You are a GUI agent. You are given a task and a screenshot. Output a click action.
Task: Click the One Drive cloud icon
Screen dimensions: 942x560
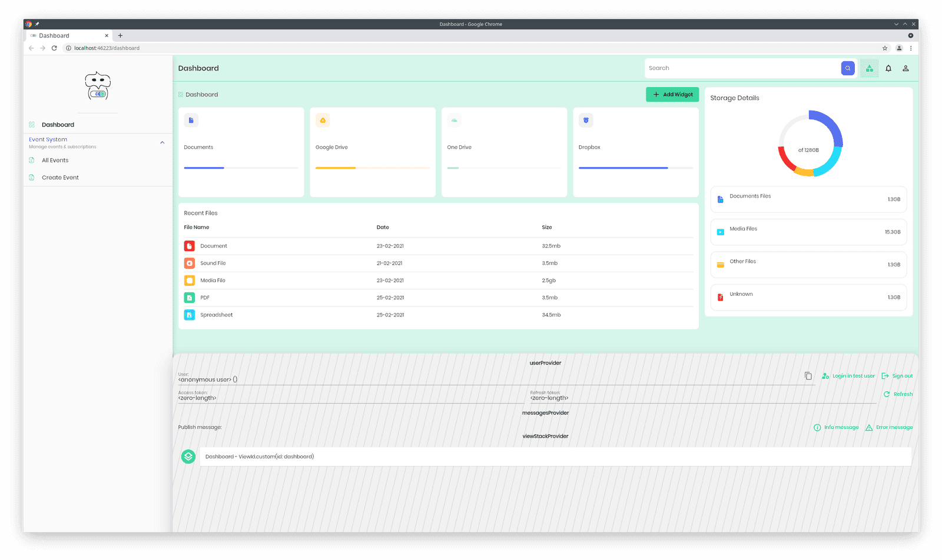[454, 120]
